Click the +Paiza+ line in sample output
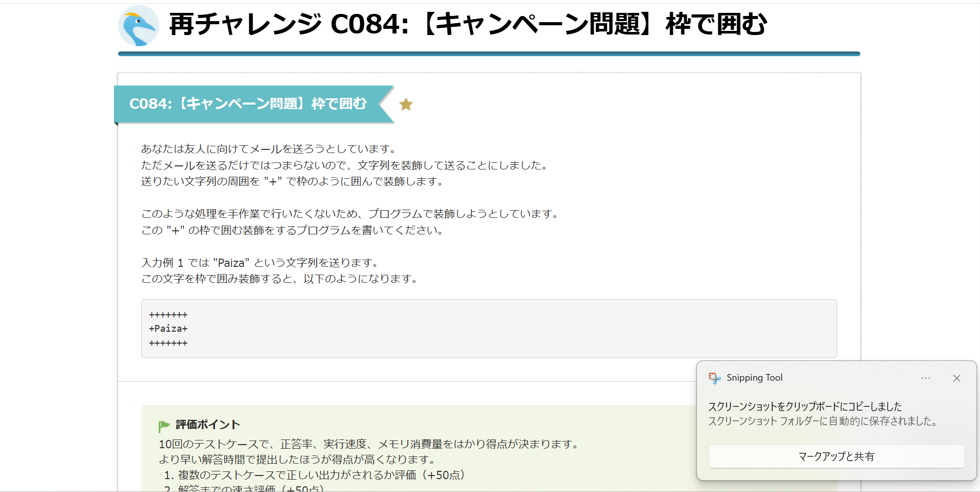This screenshot has height=492, width=980. (169, 329)
